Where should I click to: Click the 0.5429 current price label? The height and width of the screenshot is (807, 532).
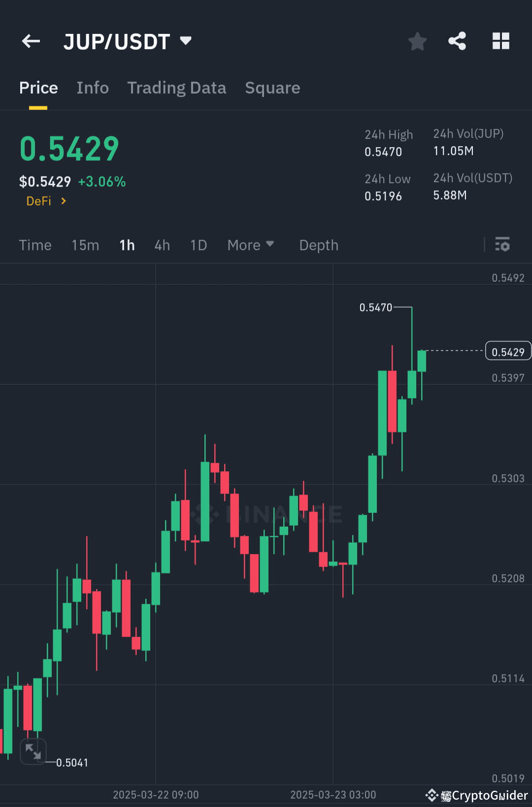(508, 350)
